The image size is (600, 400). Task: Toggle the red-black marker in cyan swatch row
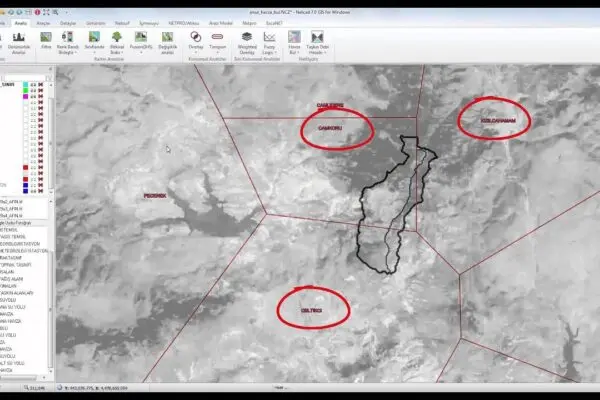[41, 85]
